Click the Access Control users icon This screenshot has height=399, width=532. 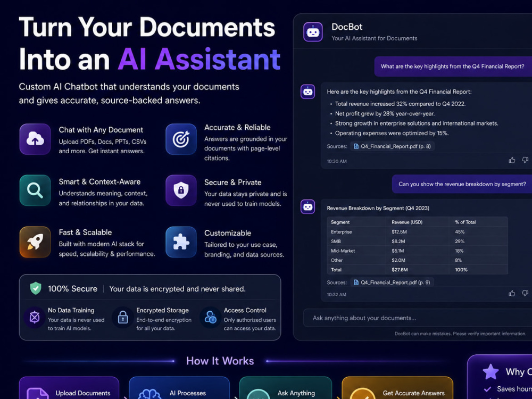coord(210,317)
